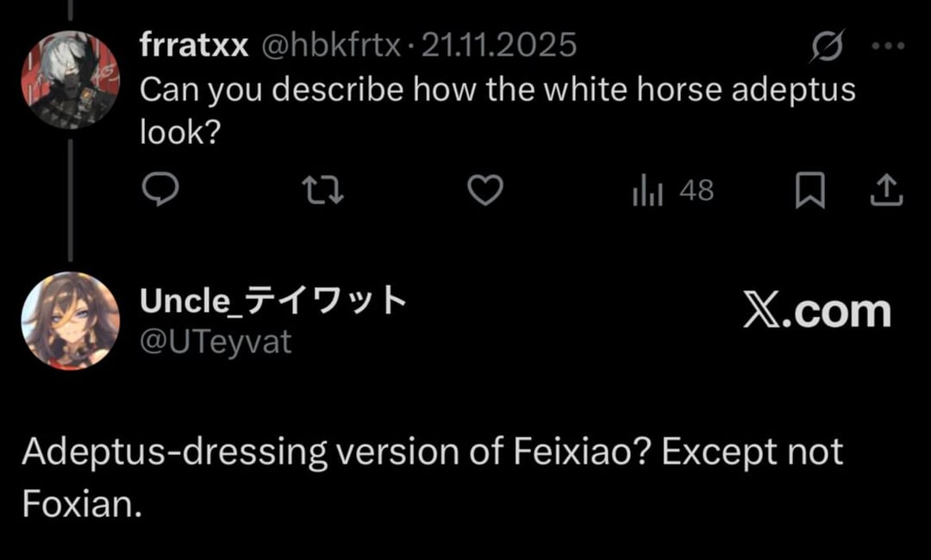The image size is (931, 560).
Task: Like frratxx's tweet with the heart
Action: click(x=484, y=190)
